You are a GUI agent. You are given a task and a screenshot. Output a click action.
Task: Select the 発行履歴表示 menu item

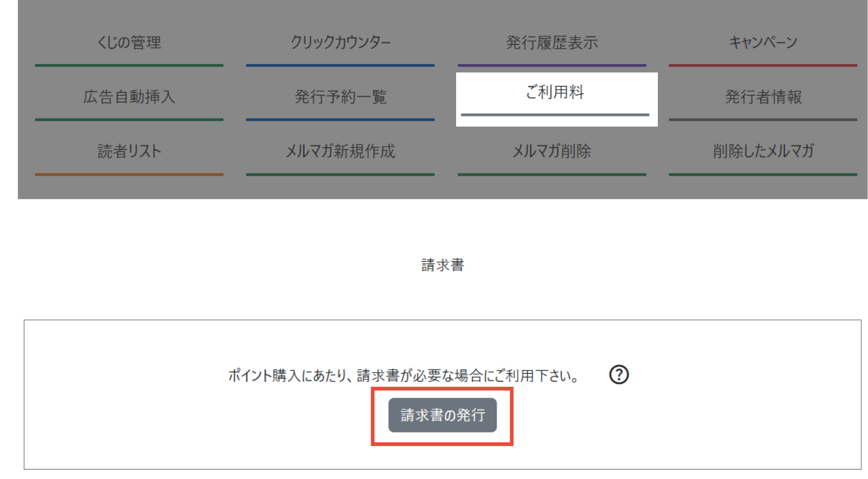pos(552,42)
